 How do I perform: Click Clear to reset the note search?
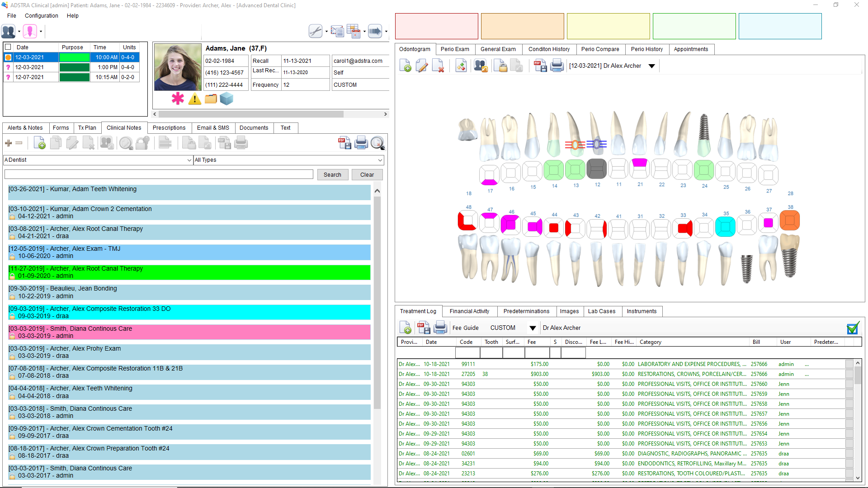[367, 174]
